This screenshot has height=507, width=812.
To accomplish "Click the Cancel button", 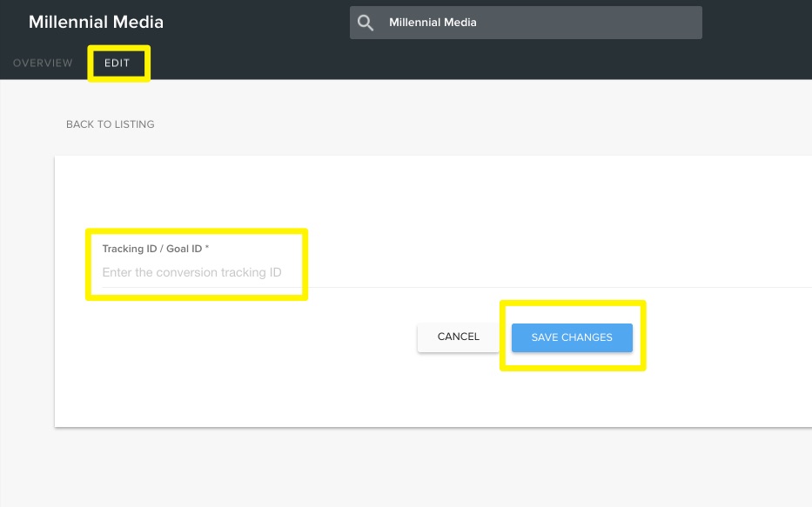I will point(459,337).
